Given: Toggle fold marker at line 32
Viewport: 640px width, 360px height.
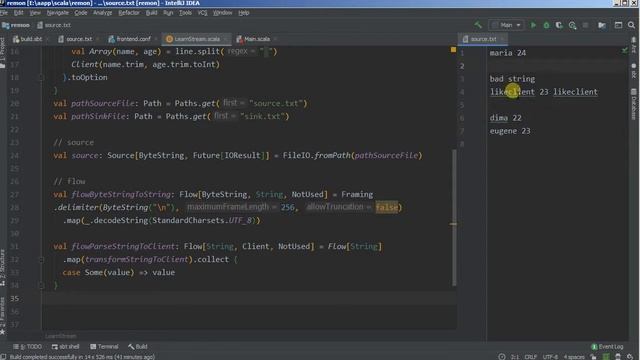Looking at the screenshot, I should [x=41, y=260].
